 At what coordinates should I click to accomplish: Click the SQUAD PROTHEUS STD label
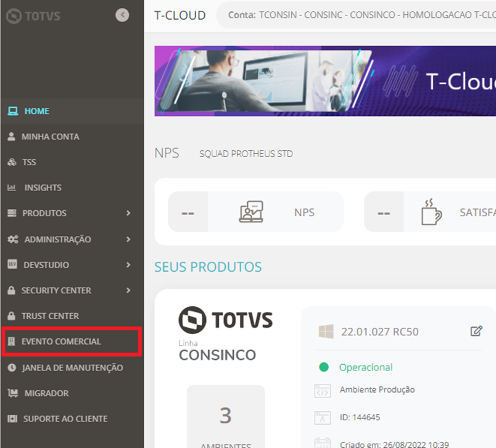(246, 153)
